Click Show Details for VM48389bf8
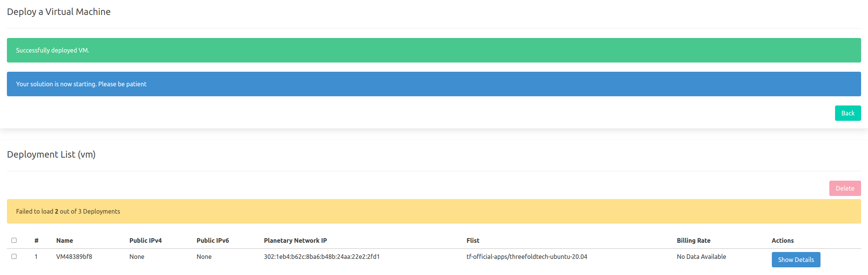 click(x=796, y=260)
